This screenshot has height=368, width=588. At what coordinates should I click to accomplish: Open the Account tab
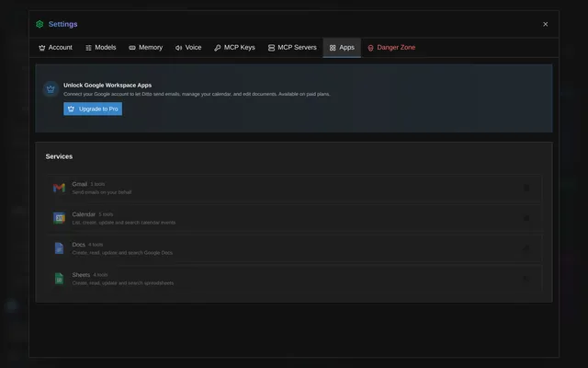pyautogui.click(x=55, y=48)
